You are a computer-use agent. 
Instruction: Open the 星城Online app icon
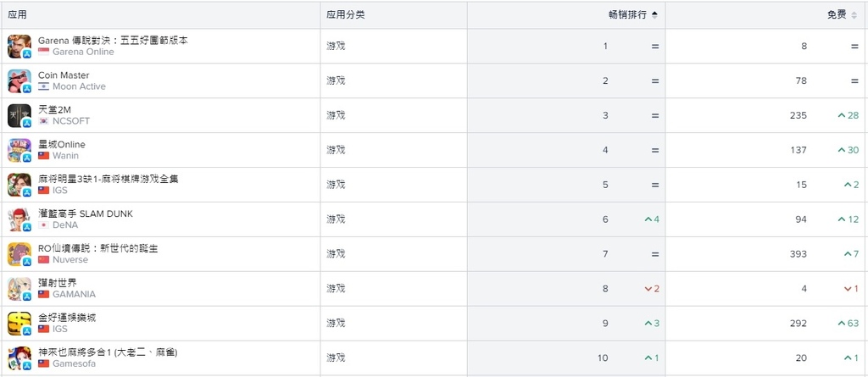[19, 150]
